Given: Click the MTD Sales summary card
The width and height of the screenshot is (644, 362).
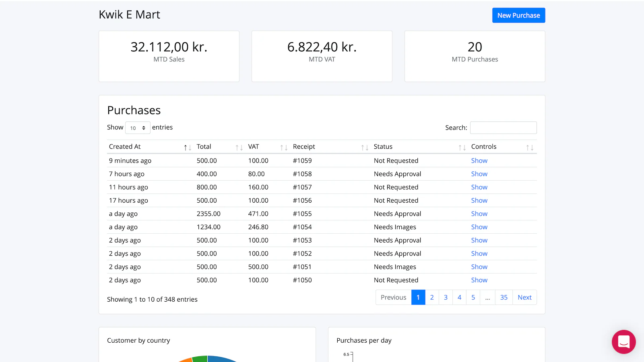Looking at the screenshot, I should click(x=169, y=56).
